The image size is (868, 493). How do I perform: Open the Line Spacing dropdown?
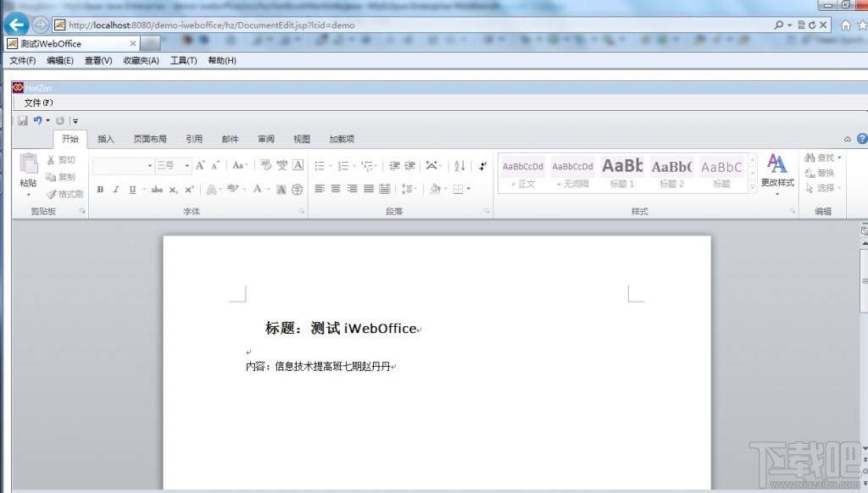click(409, 189)
